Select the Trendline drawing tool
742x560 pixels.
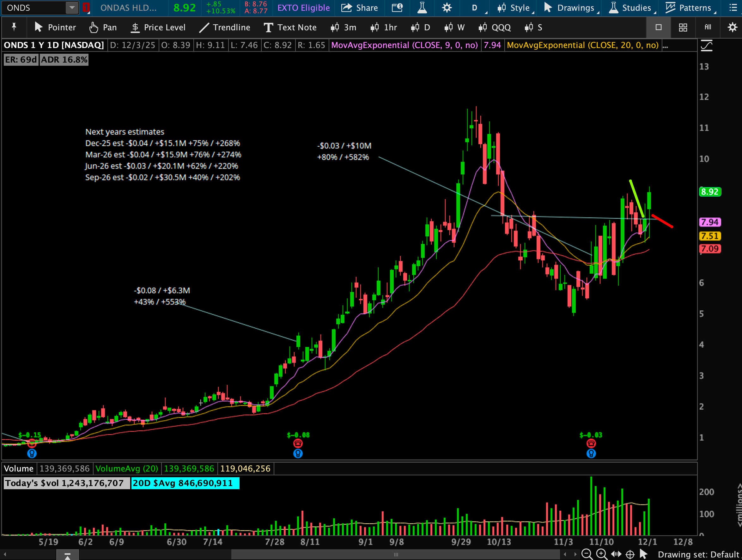224,27
